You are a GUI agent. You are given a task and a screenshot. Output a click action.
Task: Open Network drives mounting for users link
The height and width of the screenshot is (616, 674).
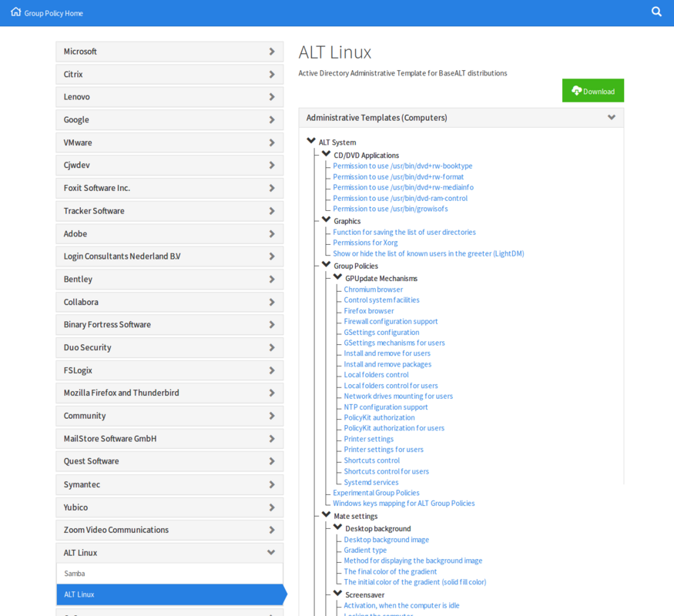click(x=398, y=396)
